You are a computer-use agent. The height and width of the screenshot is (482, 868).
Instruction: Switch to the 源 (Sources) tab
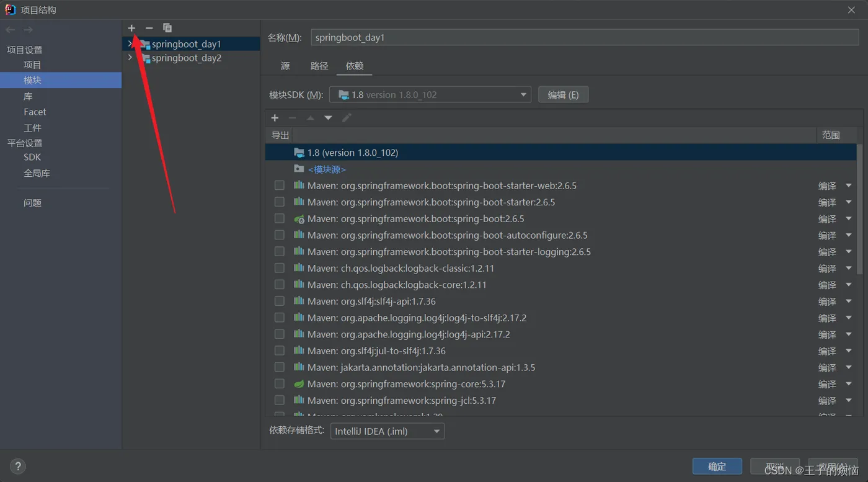pos(285,66)
